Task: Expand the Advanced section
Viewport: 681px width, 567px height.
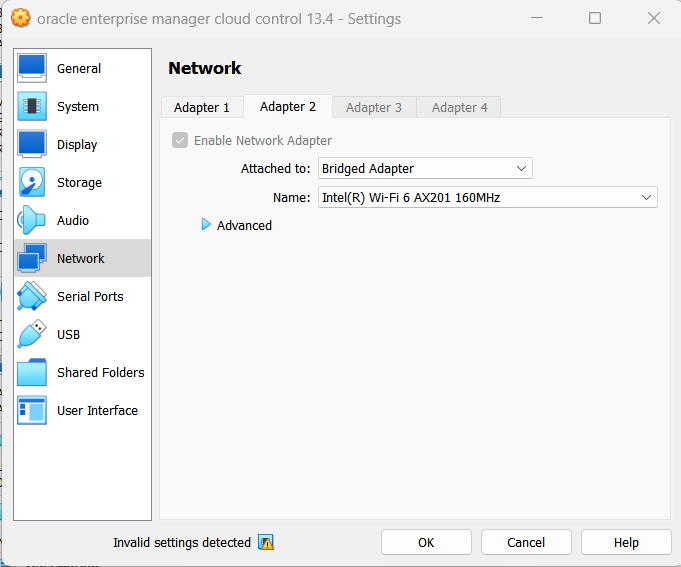Action: pyautogui.click(x=206, y=224)
